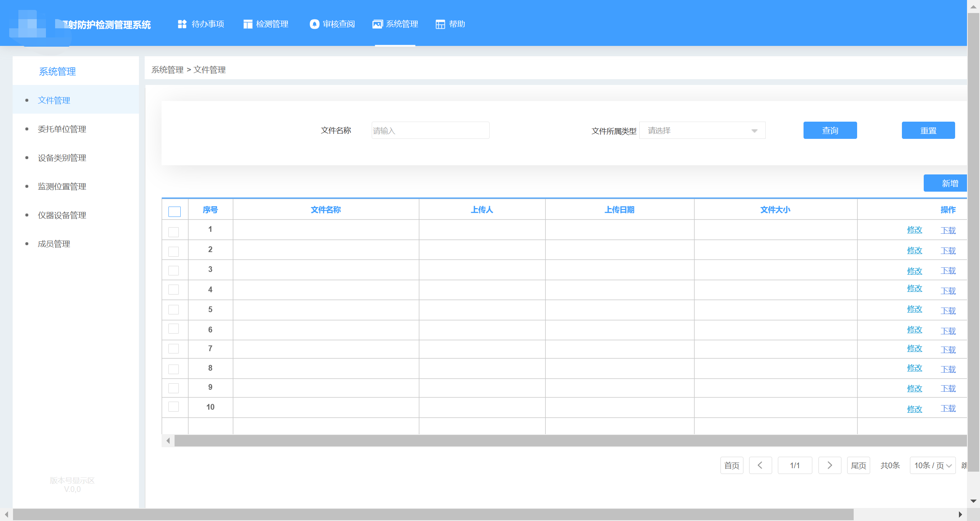The height and width of the screenshot is (521, 980).
Task: Click 修改 link in row 10
Action: point(915,409)
